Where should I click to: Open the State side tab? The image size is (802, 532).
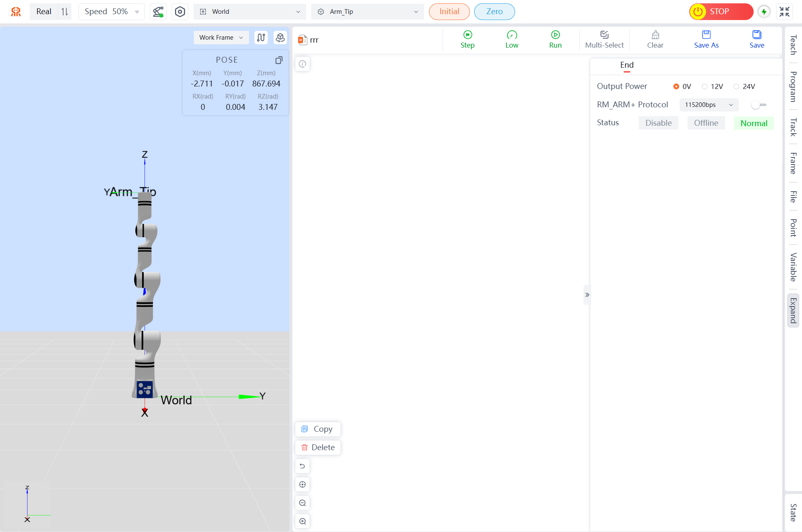tap(793, 513)
